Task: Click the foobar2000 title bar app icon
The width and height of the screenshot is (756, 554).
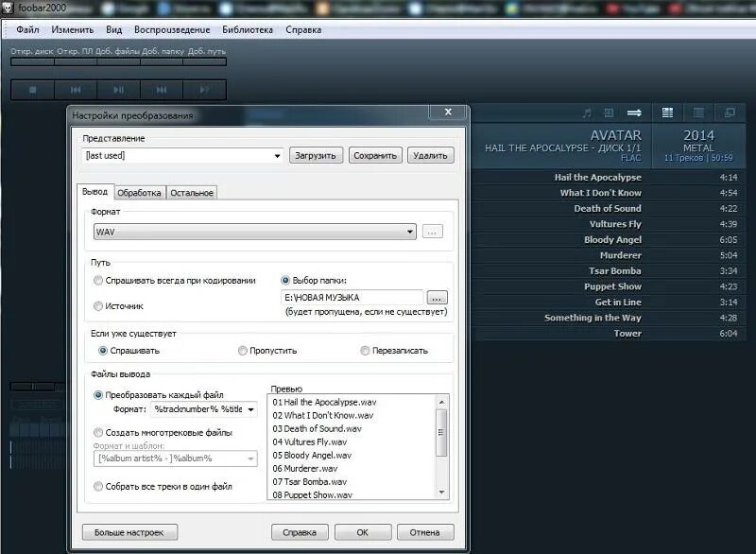Action: point(9,8)
